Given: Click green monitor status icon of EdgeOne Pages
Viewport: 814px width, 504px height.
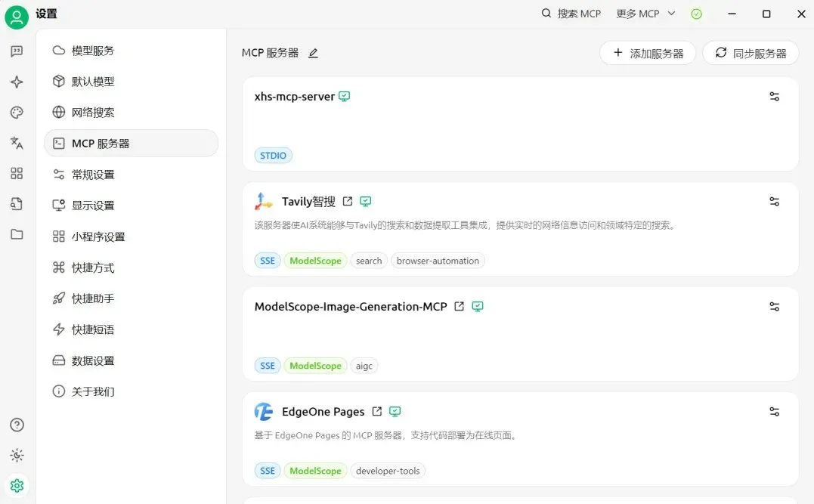Looking at the screenshot, I should pyautogui.click(x=395, y=412).
